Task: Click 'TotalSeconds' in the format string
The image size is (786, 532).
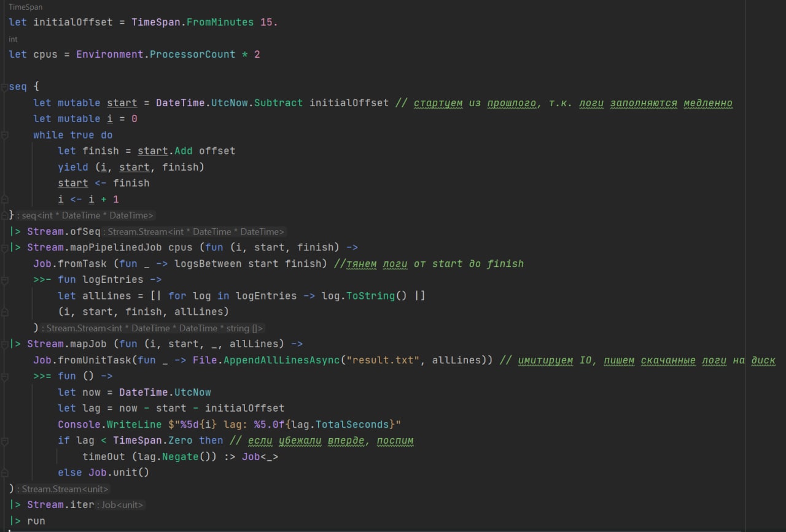Action: coord(352,424)
